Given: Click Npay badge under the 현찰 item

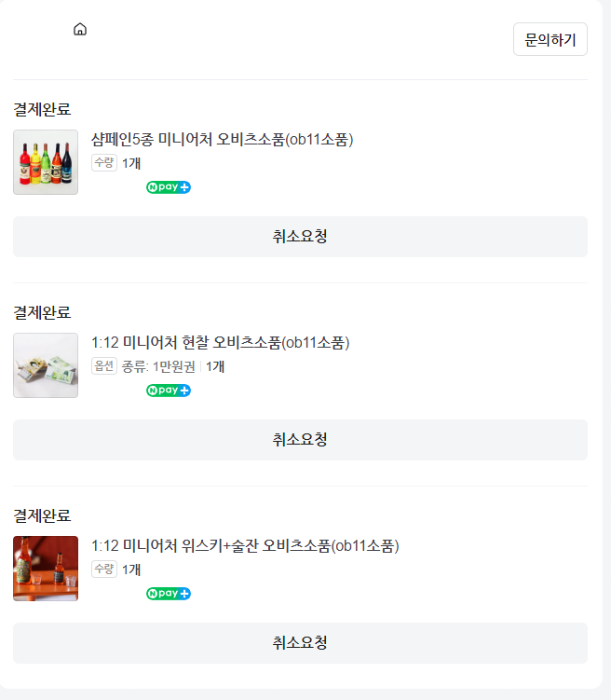Looking at the screenshot, I should 169,391.
